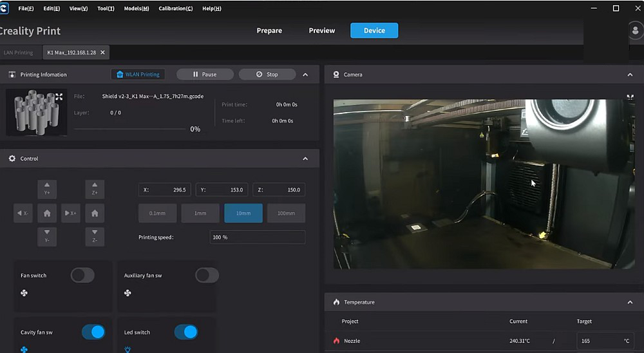
Task: Open the LAN Printing tab
Action: point(19,53)
